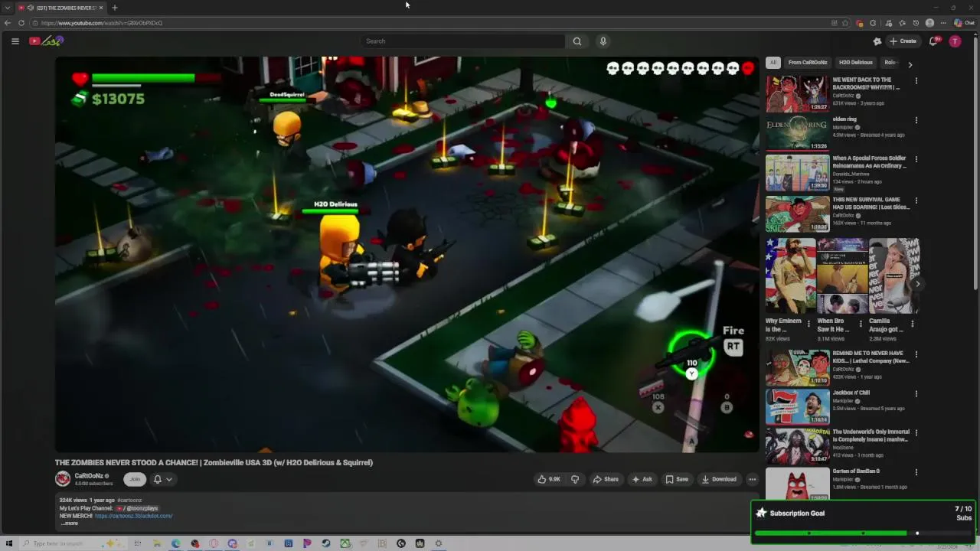Viewport: 980px width, 551px height.
Task: Reload the page with the refresh icon
Action: coord(21,23)
